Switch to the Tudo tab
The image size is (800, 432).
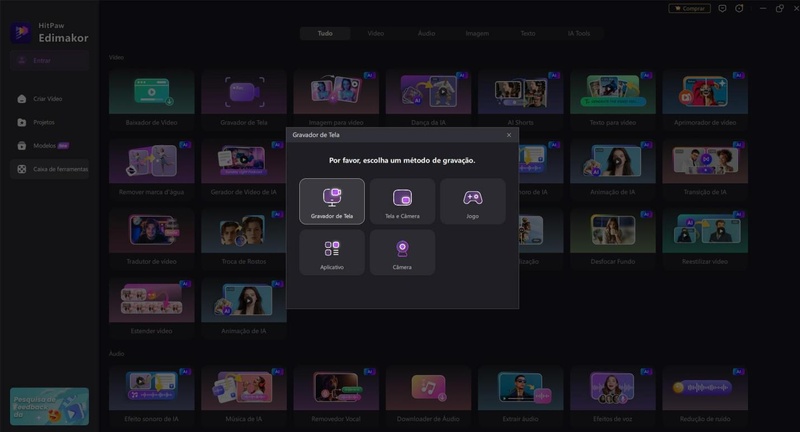coord(325,33)
